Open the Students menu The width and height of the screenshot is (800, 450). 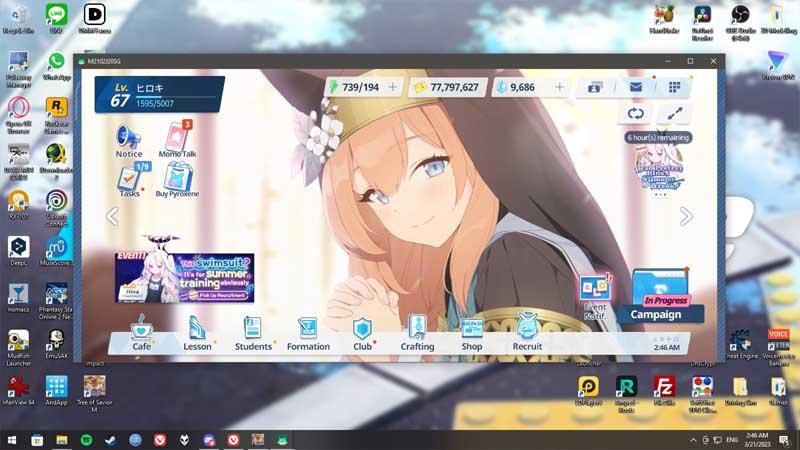[253, 333]
